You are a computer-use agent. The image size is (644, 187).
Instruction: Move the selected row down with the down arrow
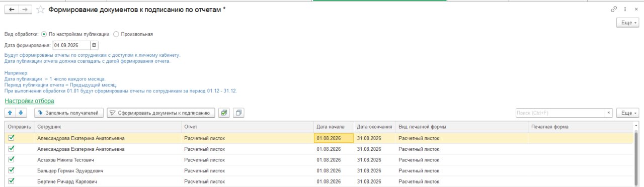[x=21, y=113]
